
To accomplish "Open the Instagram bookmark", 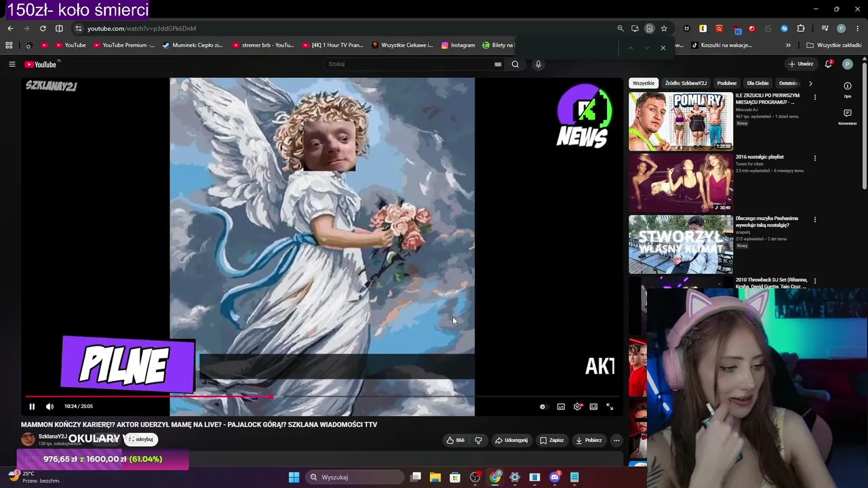I will [x=458, y=45].
